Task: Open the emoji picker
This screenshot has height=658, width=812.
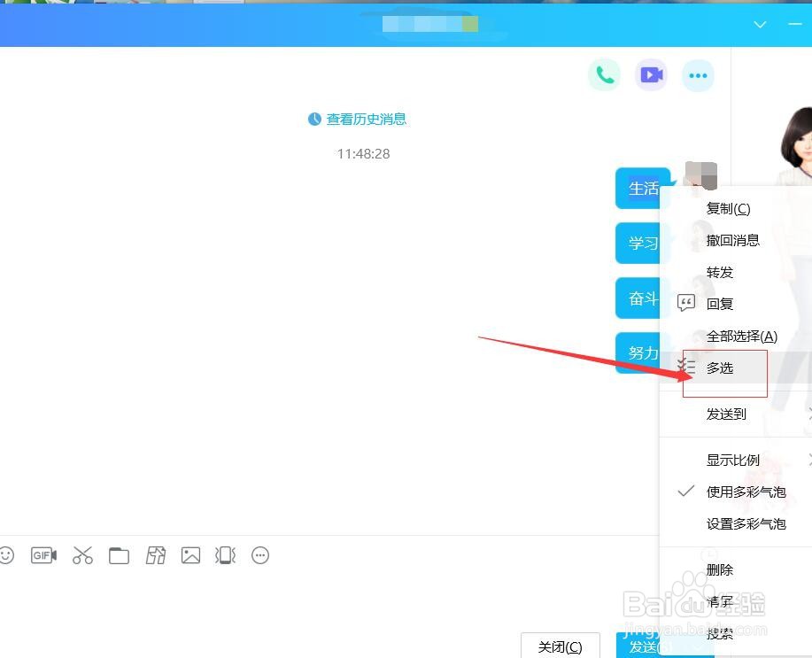Action: tap(8, 555)
